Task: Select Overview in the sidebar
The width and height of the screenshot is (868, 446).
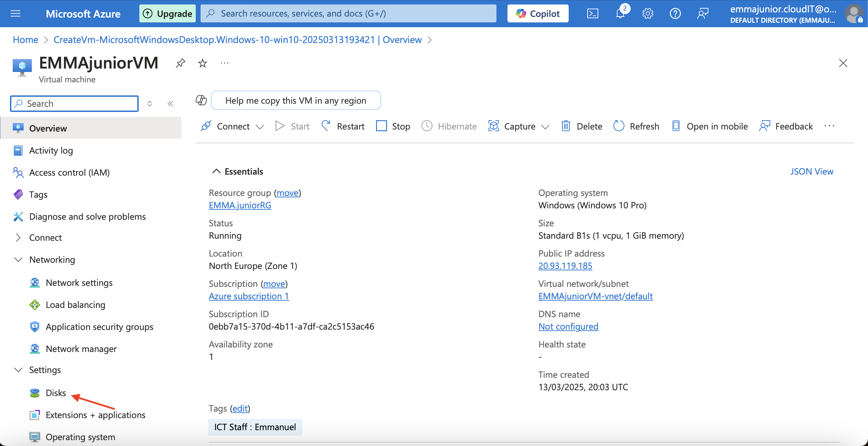Action: (91, 128)
